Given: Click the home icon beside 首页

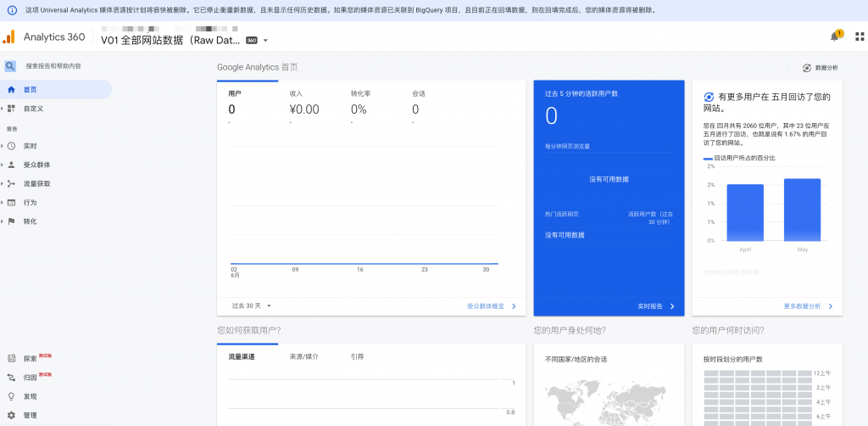Looking at the screenshot, I should [x=11, y=89].
